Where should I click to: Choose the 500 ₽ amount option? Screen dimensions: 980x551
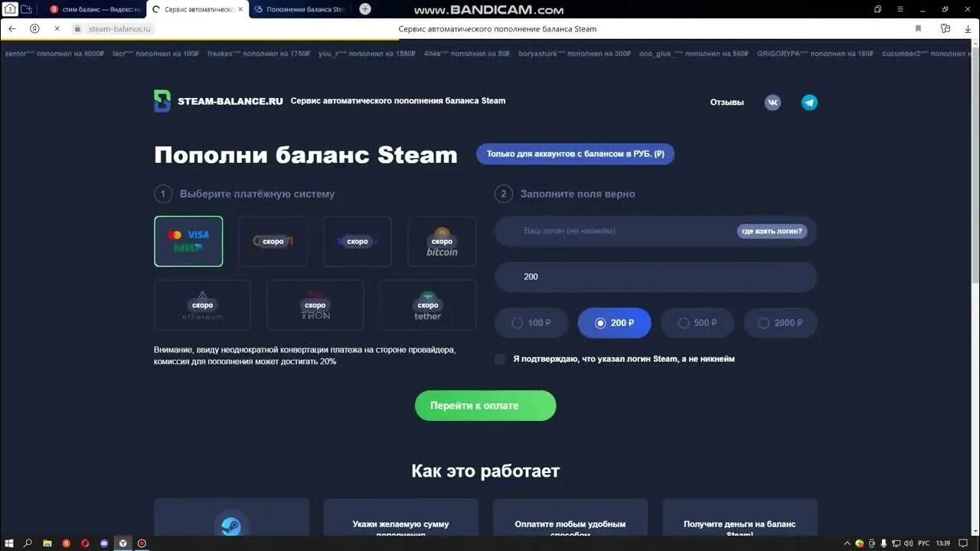click(697, 323)
